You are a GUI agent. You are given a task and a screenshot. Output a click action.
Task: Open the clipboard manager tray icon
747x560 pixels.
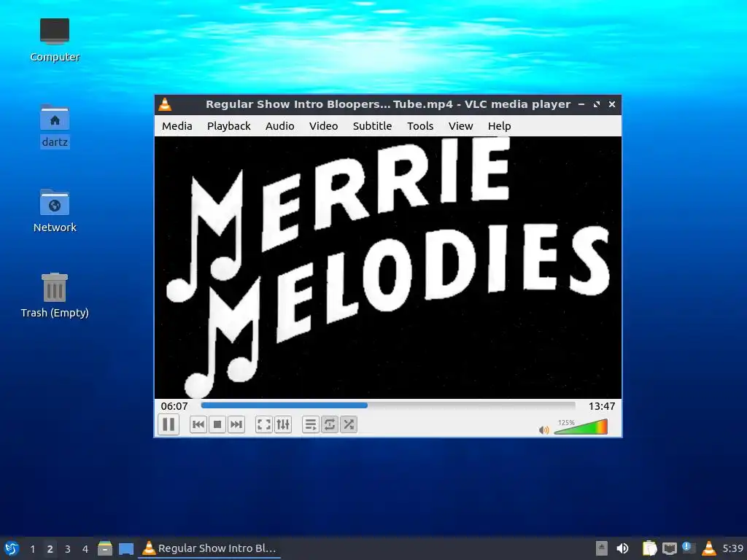[x=649, y=548]
